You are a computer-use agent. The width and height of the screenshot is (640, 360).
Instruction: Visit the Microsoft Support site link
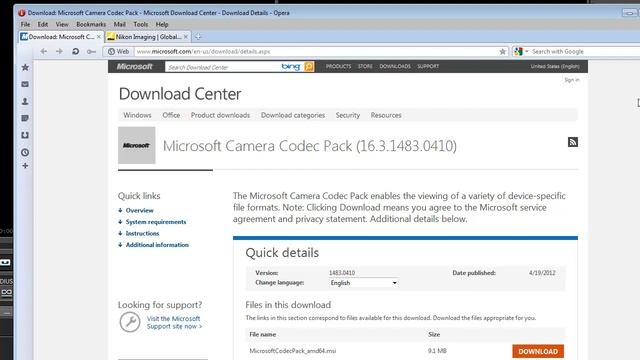tap(174, 322)
